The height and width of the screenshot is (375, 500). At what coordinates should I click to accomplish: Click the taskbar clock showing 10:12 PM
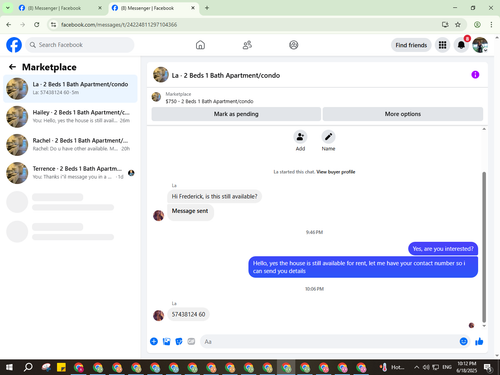click(467, 367)
